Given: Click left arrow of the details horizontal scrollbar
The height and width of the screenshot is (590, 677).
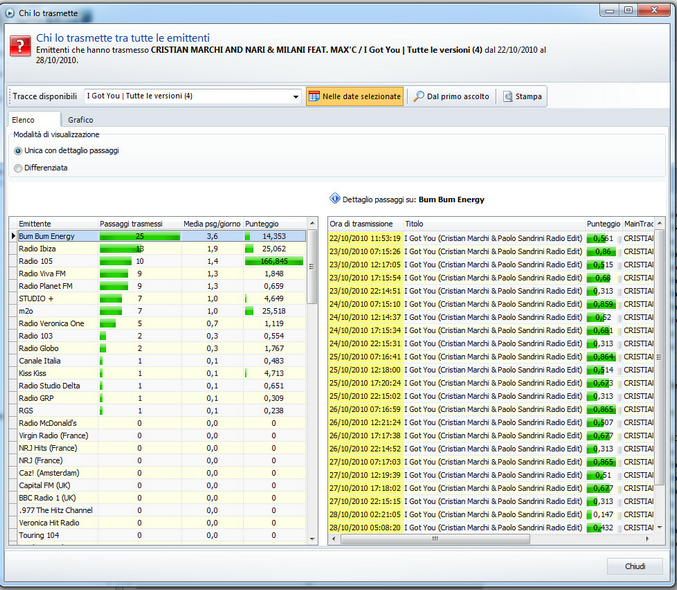Looking at the screenshot, I should click(x=333, y=539).
